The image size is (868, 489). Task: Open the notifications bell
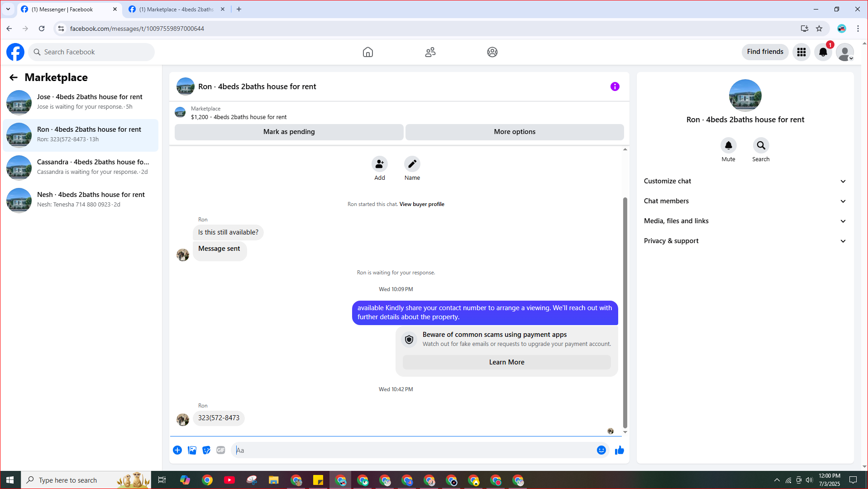click(x=823, y=52)
